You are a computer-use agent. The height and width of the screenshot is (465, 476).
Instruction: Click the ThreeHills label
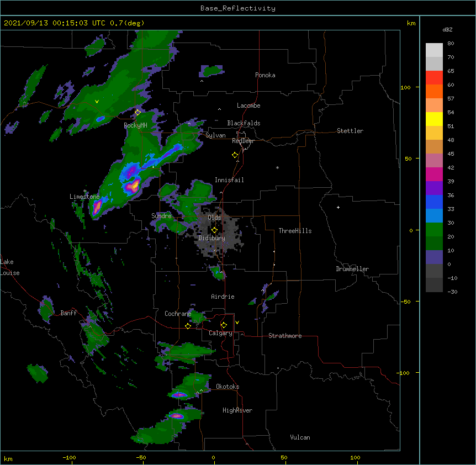[295, 231]
